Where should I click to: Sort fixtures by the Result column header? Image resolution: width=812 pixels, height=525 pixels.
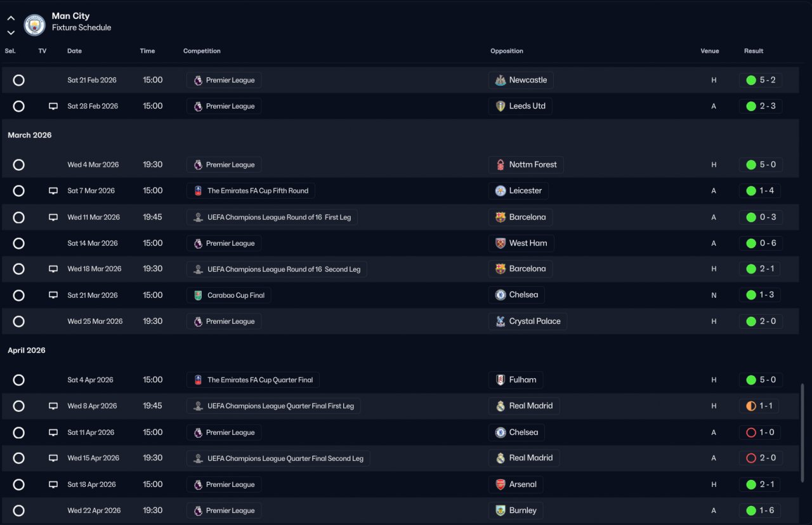754,51
